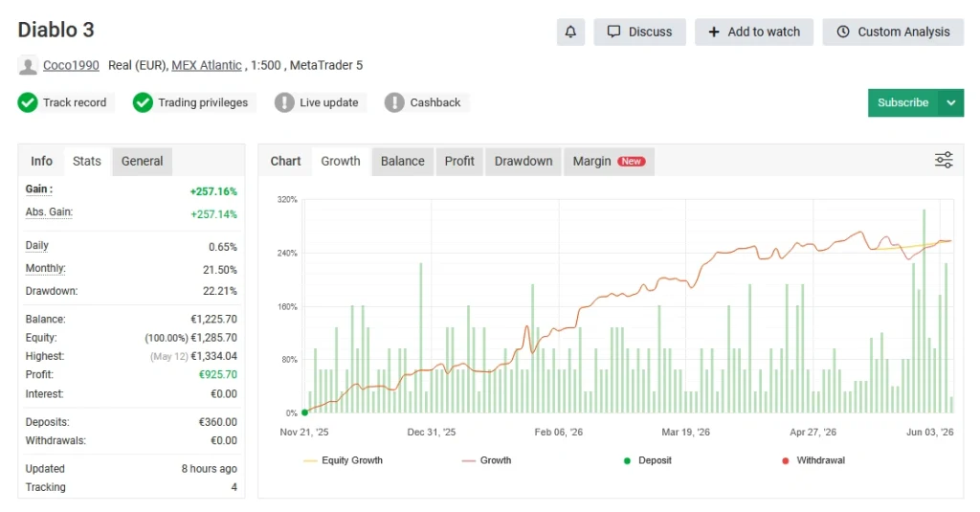This screenshot has width=980, height=512.
Task: Click the Monthly label
Action: (x=46, y=269)
